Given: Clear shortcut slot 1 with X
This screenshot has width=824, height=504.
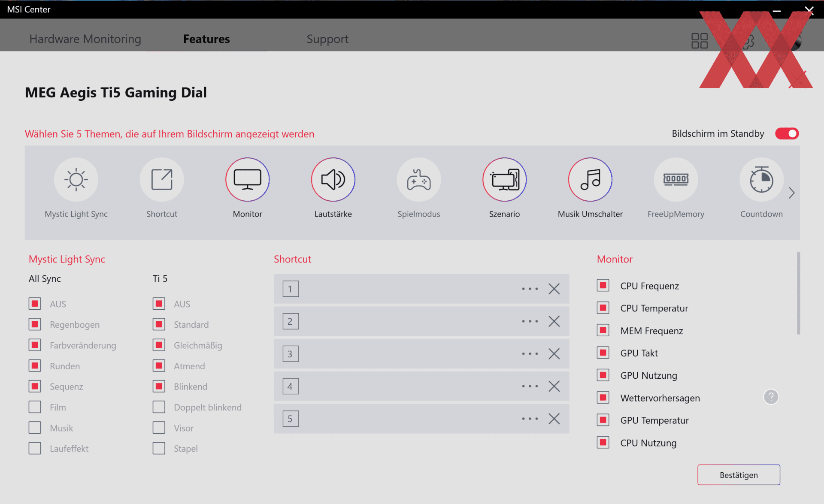Looking at the screenshot, I should (x=554, y=289).
